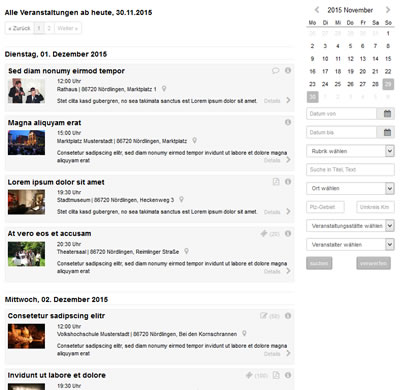Open Details link of Sed diam nonumy event
400x390 pixels.
pos(272,101)
